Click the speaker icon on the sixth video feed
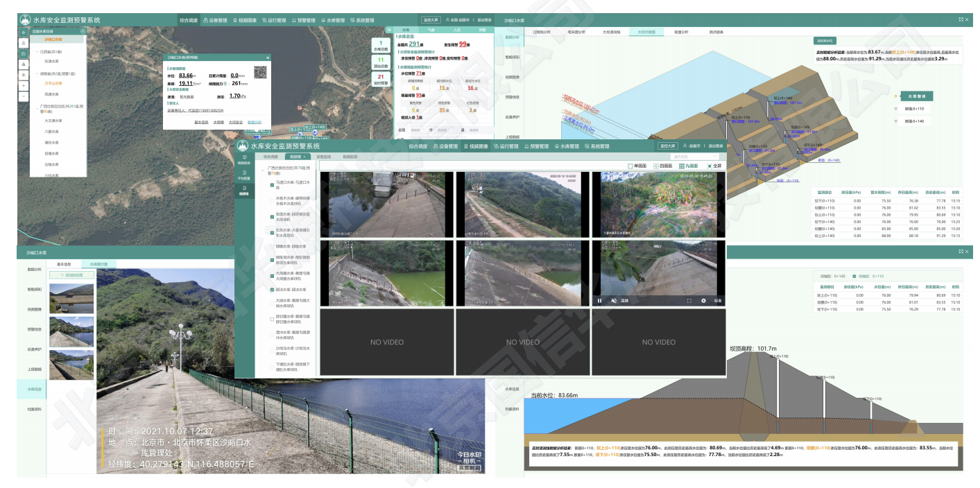980x488 pixels. click(614, 301)
